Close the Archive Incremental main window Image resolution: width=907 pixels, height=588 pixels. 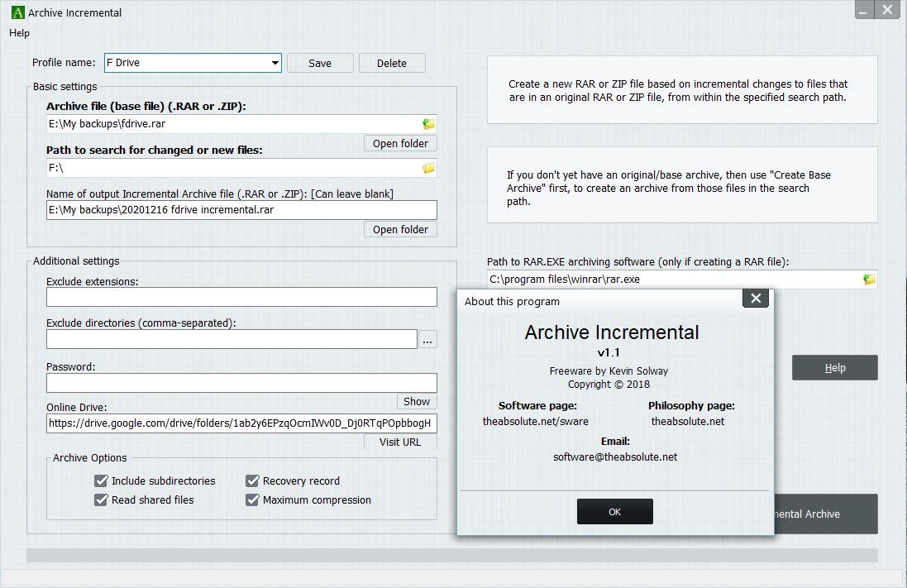click(887, 10)
